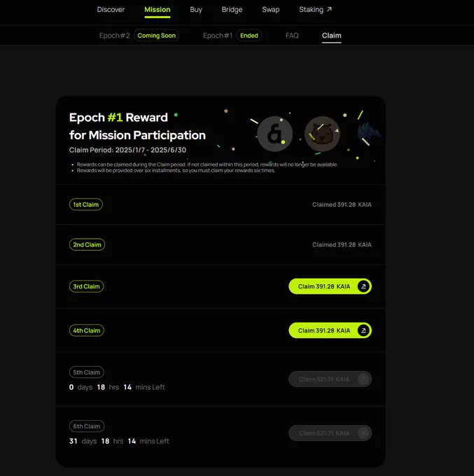The height and width of the screenshot is (476, 474).
Task: Click the 6th Claim label badge
Action: [87, 426]
